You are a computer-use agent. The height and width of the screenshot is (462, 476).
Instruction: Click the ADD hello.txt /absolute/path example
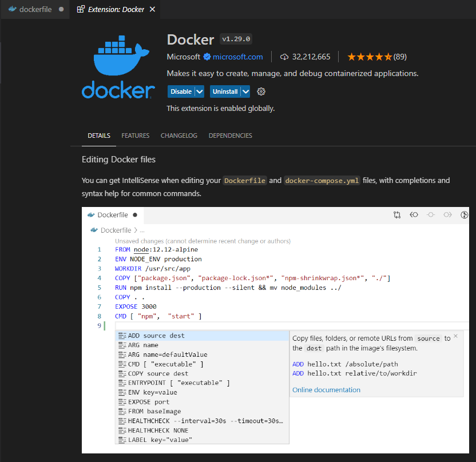click(345, 364)
